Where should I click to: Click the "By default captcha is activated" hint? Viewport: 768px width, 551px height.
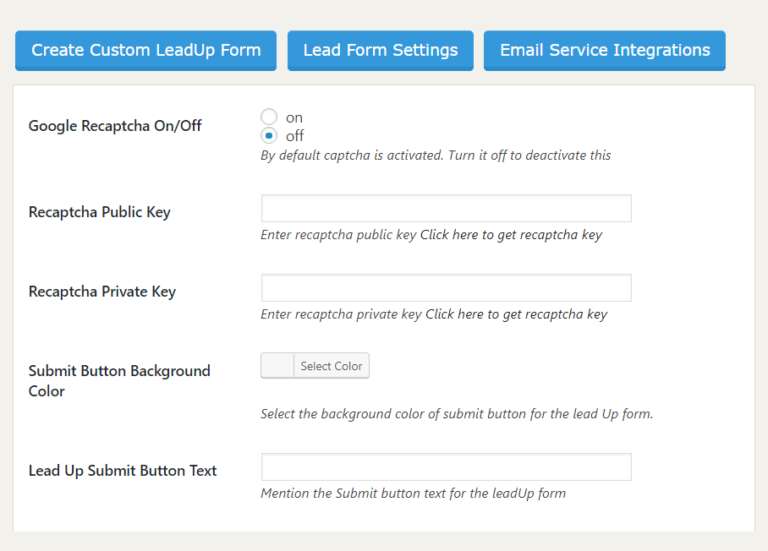click(435, 155)
